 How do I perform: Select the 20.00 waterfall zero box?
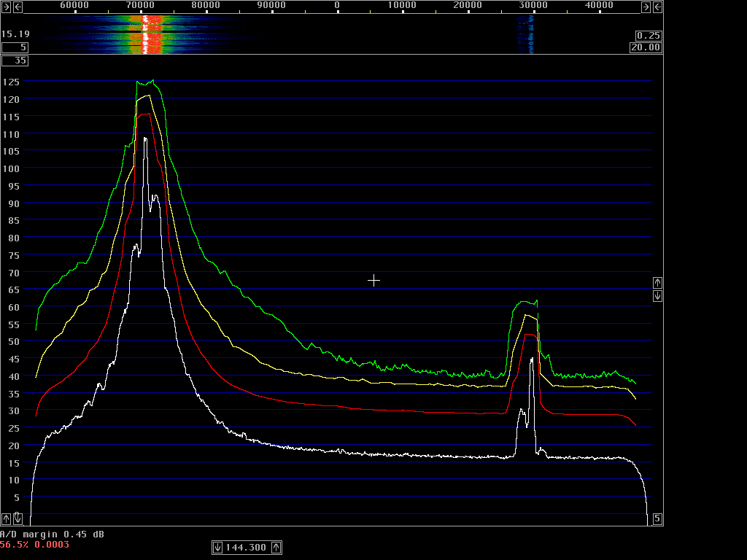pyautogui.click(x=646, y=47)
